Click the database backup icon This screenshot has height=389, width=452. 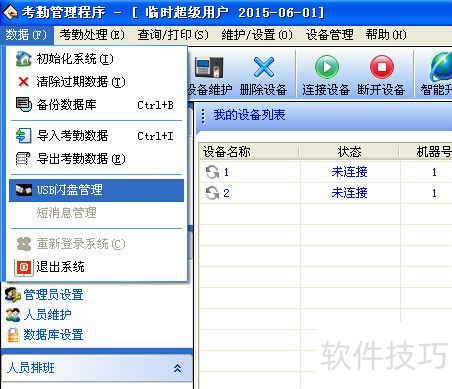pyautogui.click(x=24, y=105)
